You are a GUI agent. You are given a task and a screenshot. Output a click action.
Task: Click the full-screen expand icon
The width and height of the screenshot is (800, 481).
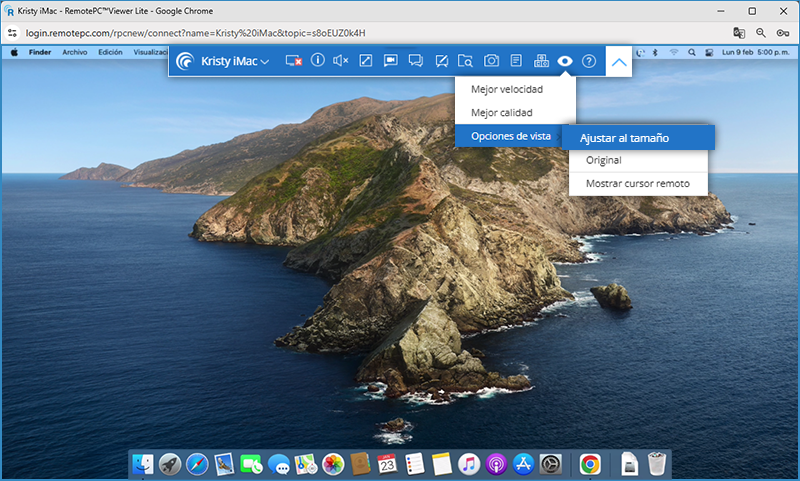point(365,61)
